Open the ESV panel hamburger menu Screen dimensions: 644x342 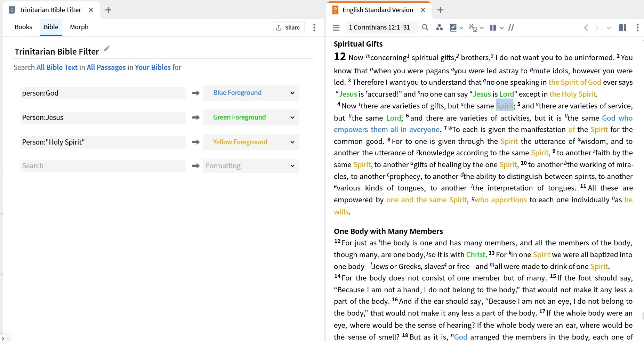click(x=336, y=27)
